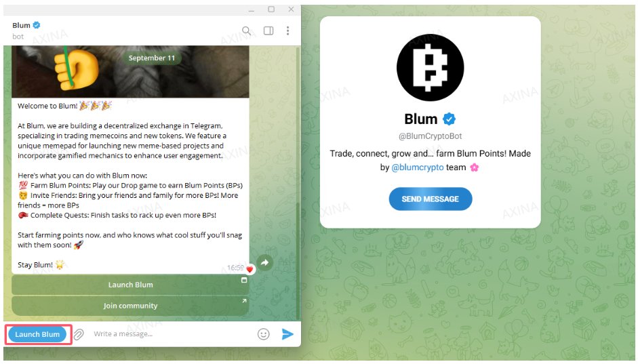638x364 pixels.
Task: Click the verified checkmark on profile card
Action: [449, 119]
